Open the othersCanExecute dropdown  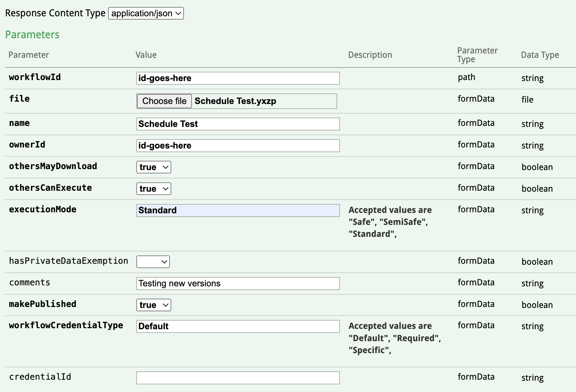153,188
